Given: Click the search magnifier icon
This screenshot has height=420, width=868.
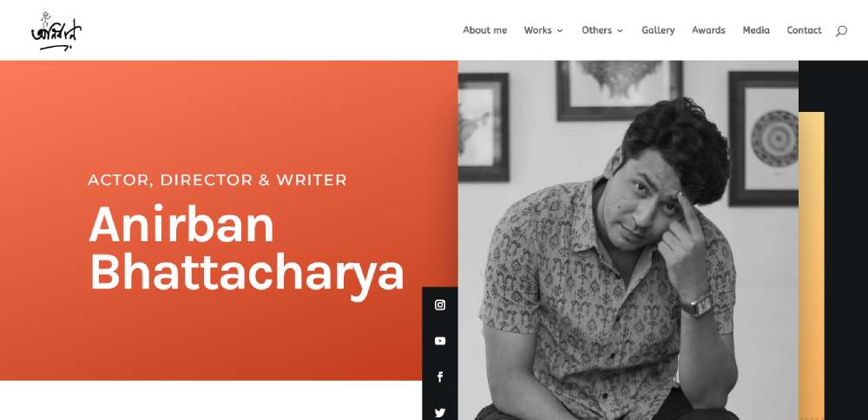Looking at the screenshot, I should pyautogui.click(x=841, y=31).
